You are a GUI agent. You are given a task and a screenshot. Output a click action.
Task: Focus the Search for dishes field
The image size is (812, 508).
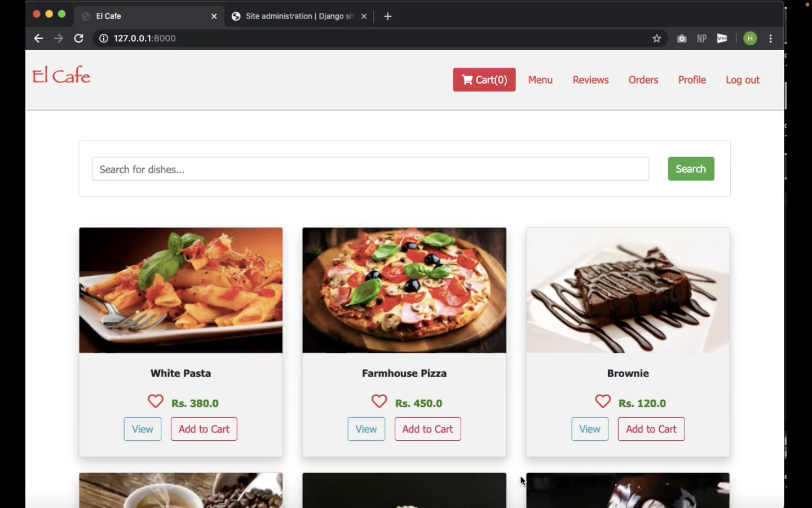point(370,169)
